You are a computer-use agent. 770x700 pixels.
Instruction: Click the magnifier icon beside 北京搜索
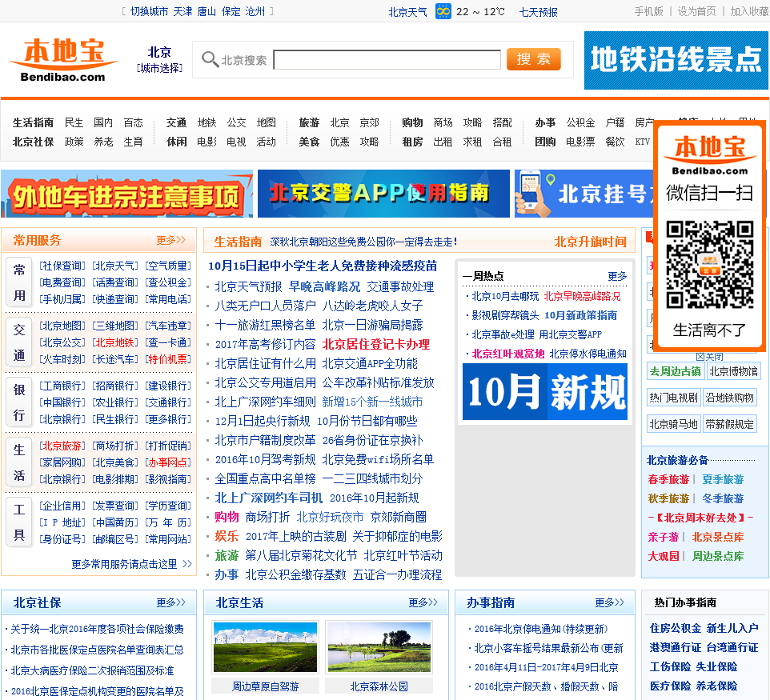click(x=211, y=59)
